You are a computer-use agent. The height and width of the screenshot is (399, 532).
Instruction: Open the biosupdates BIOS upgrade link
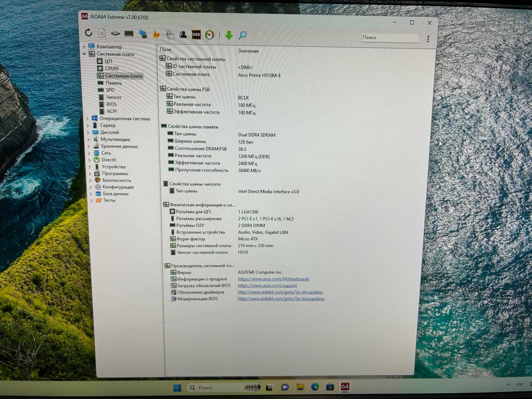click(281, 299)
